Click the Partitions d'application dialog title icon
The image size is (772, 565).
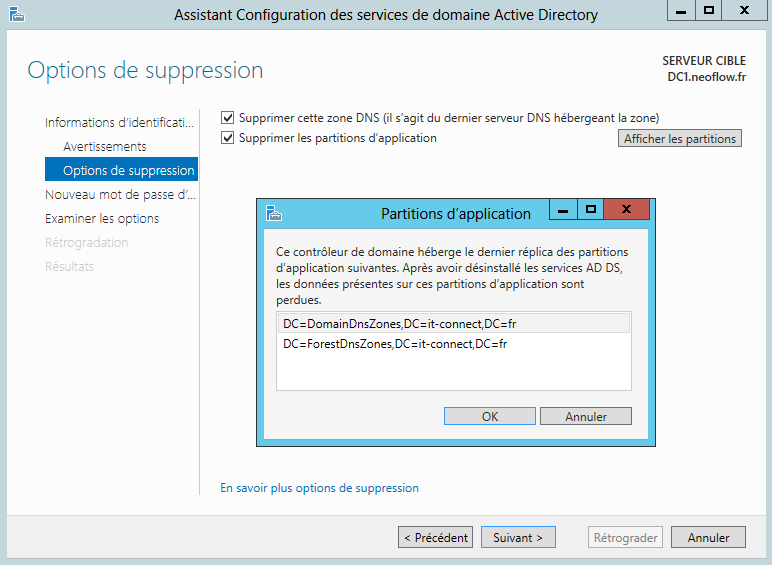[x=274, y=212]
